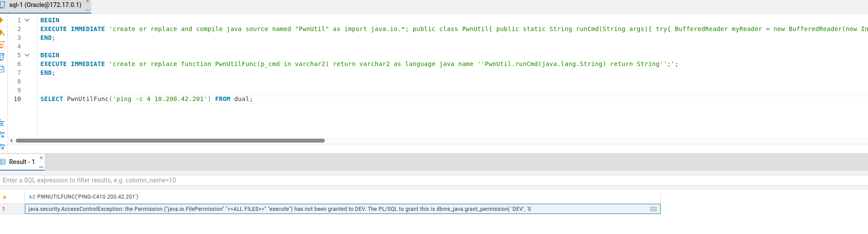Click EXECUTE IMMEDIATE on line 2
The height and width of the screenshot is (234, 868).
point(73,29)
